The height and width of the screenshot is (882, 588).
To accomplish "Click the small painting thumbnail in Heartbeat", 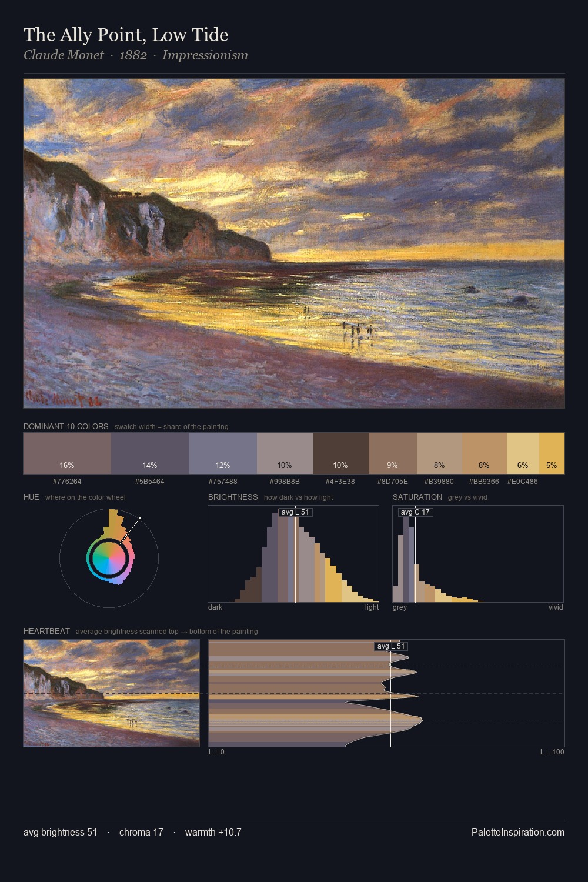I will click(112, 693).
